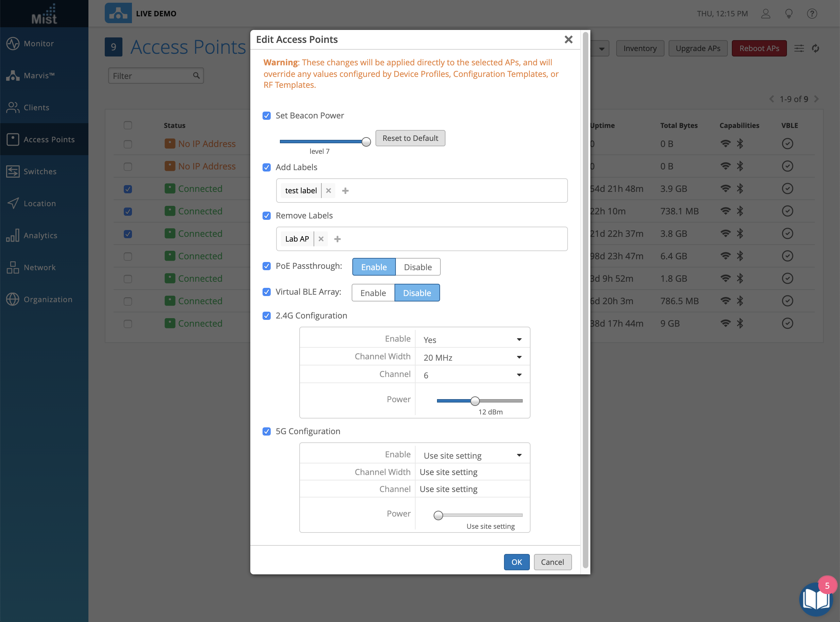
Task: Open the user account icon
Action: click(766, 14)
